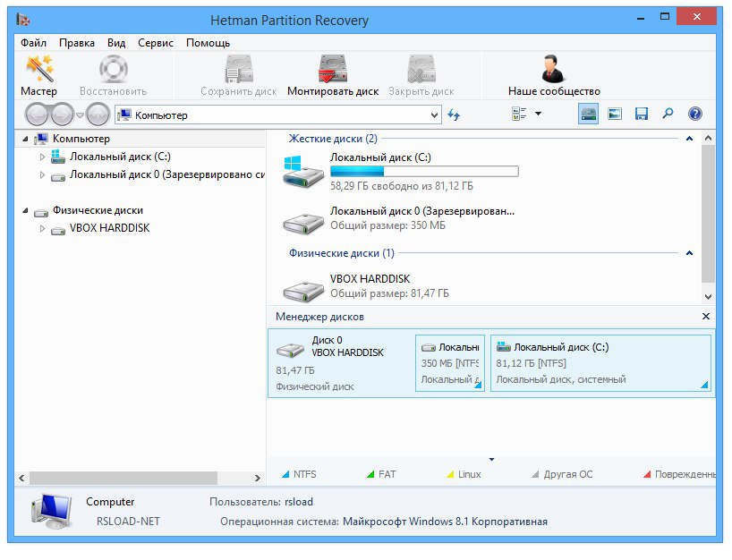The width and height of the screenshot is (732, 560).
Task: Launch the Мастер recovery wizard
Action: click(39, 75)
